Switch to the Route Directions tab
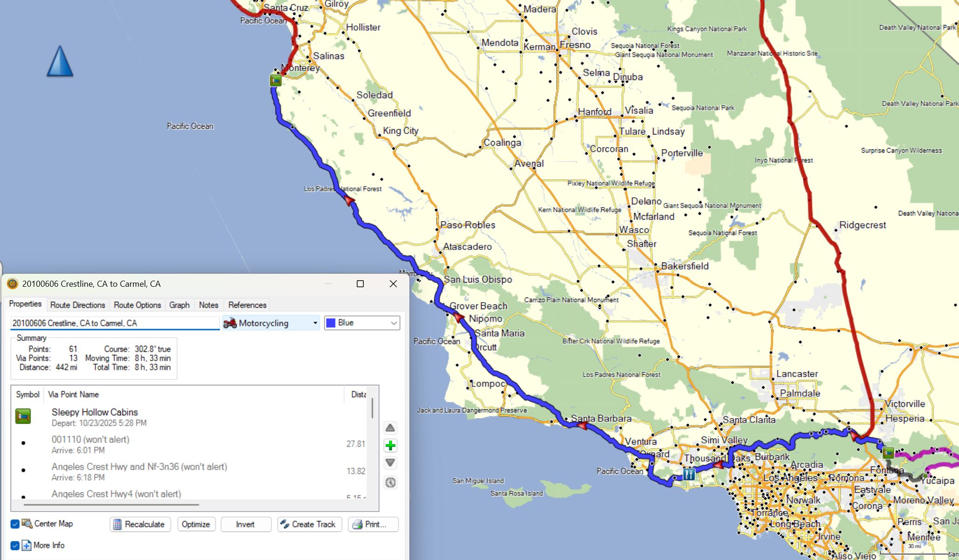The height and width of the screenshot is (560, 959). (77, 305)
